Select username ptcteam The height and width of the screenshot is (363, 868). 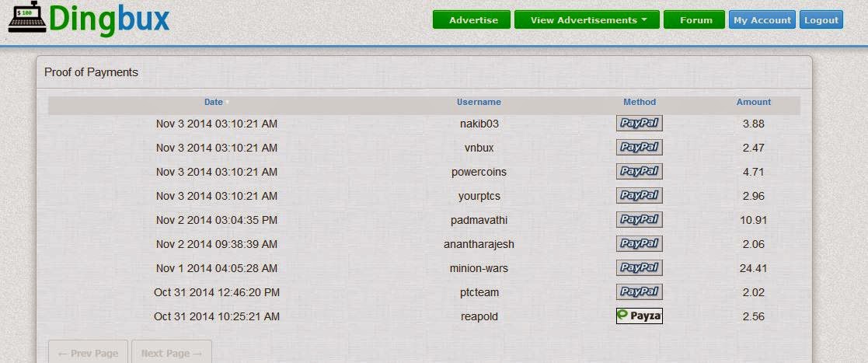coord(479,292)
